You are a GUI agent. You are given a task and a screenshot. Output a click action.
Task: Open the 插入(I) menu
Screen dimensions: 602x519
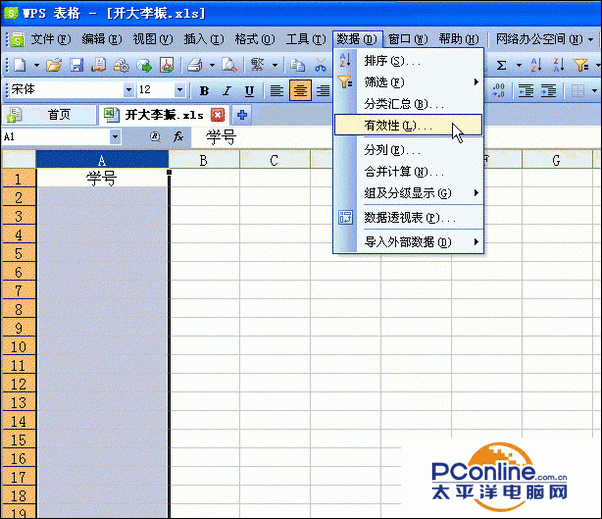click(x=203, y=39)
